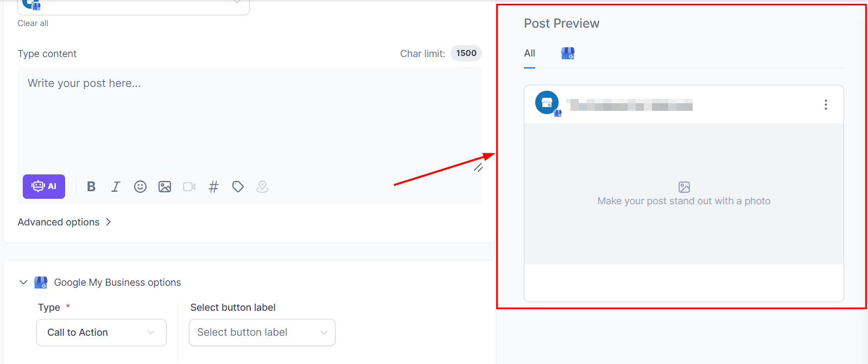
Task: Switch to the Google My Business preview tab
Action: coord(568,53)
